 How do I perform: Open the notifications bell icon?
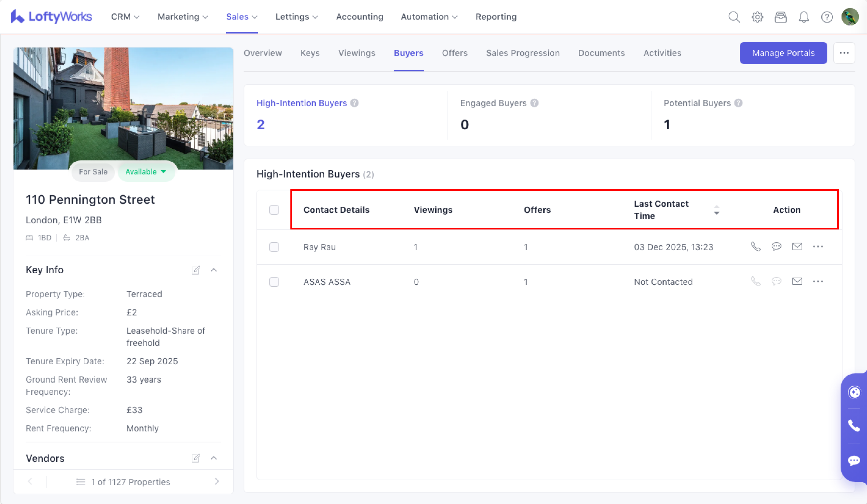point(803,17)
